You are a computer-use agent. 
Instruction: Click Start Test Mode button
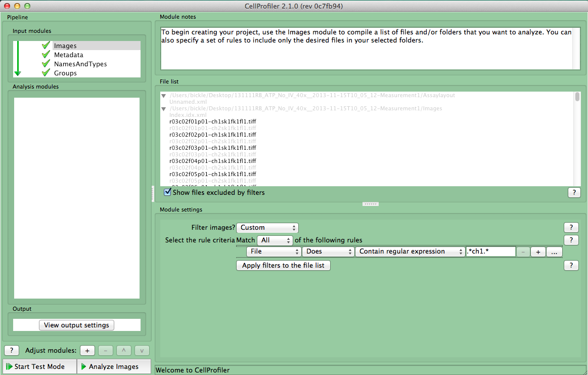tap(40, 366)
